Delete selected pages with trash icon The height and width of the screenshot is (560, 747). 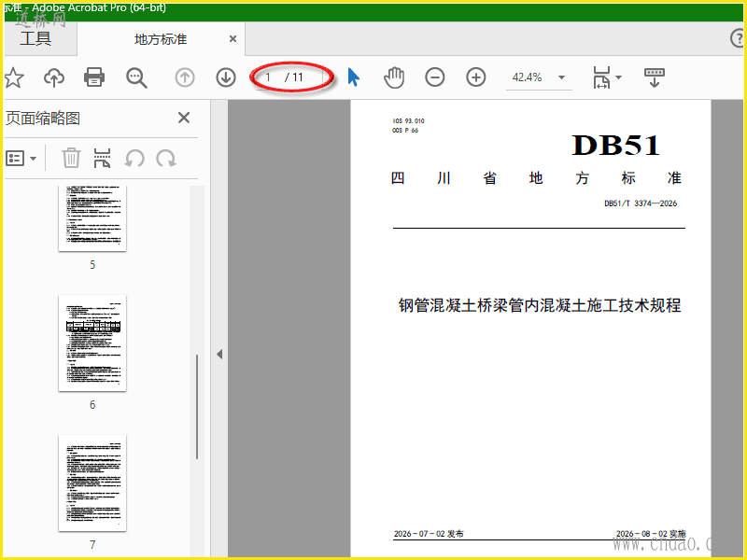71,158
